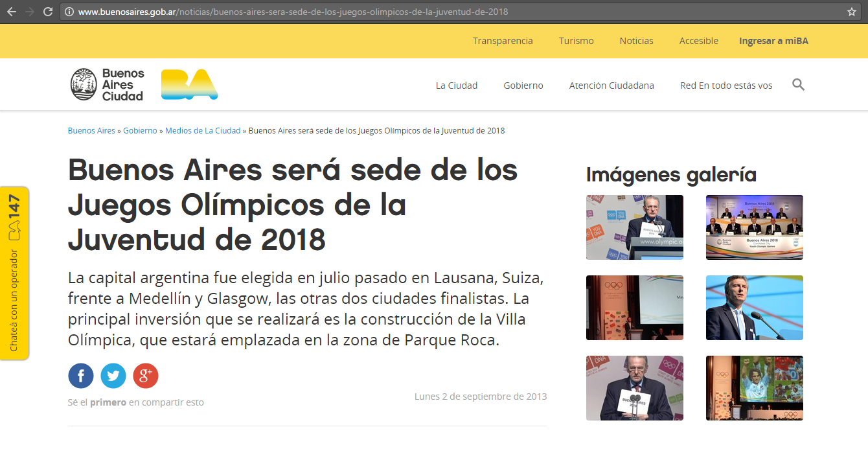Click the yellow BA logo

tap(189, 85)
